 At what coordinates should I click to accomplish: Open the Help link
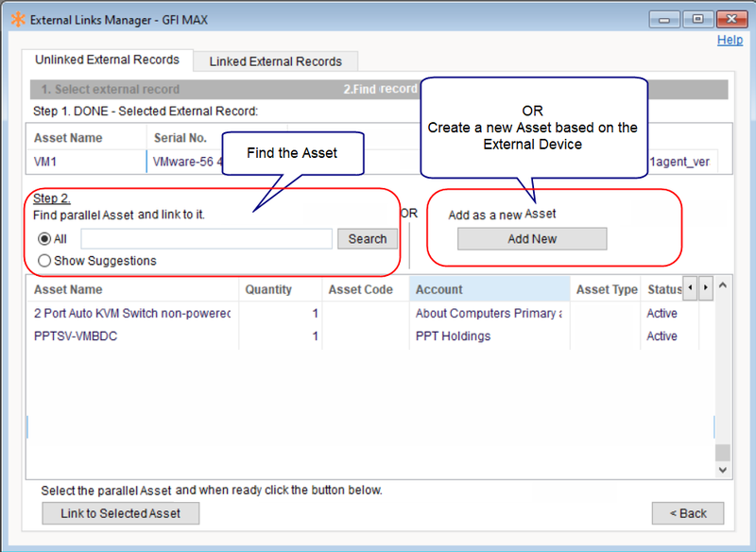[x=730, y=40]
